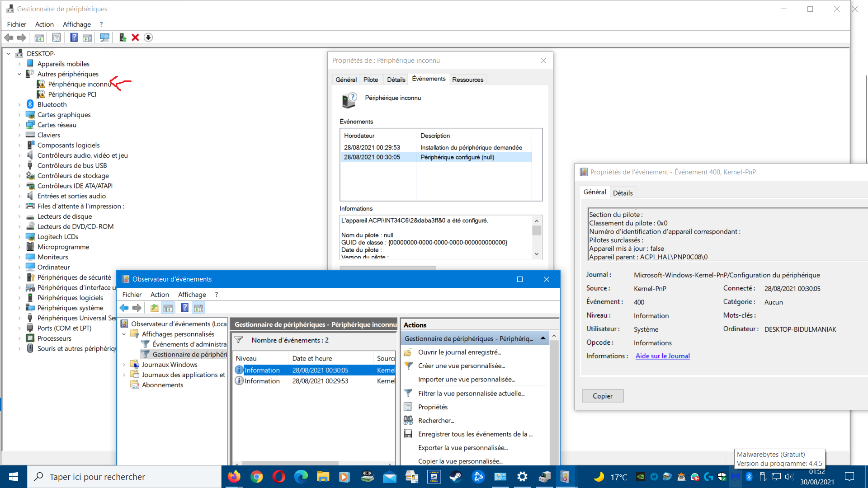Toggle console tree icon in Device Manager toolbar
Image resolution: width=868 pixels, height=488 pixels.
click(39, 38)
